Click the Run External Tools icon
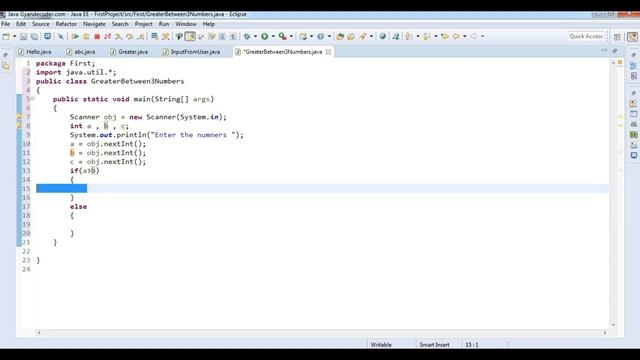 point(282,36)
